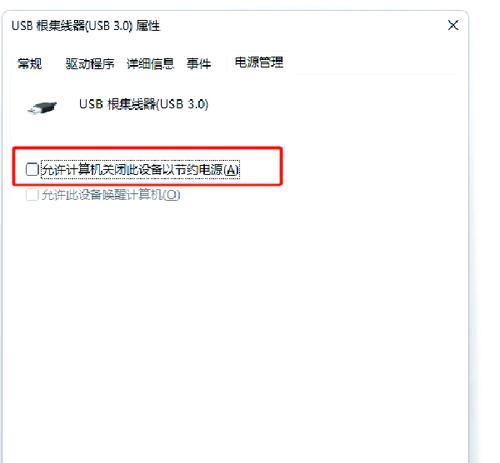Image resolution: width=500 pixels, height=463 pixels.
Task: Select the 事件 tab
Action: tap(199, 63)
